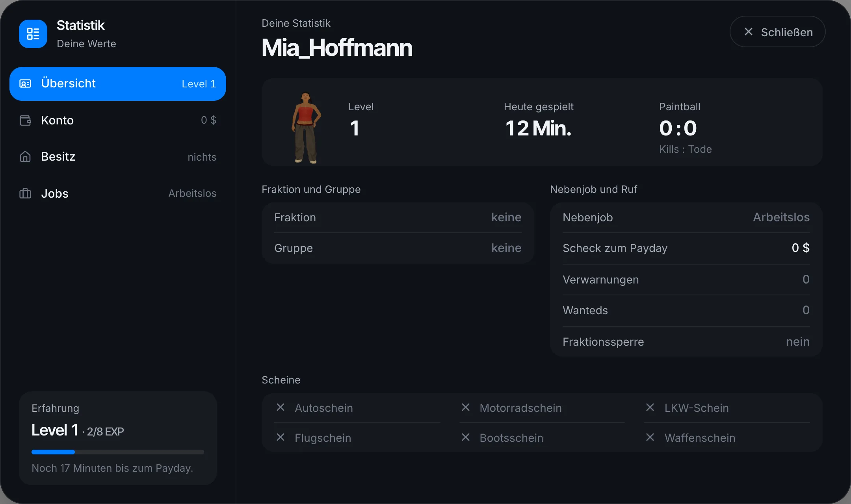Click the '0 : 0' Paintball score
This screenshot has width=851, height=504.
pos(678,128)
